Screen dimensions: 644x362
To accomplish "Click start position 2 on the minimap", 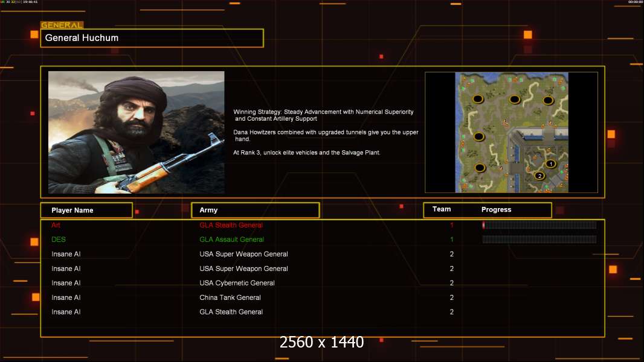I will pyautogui.click(x=539, y=176).
